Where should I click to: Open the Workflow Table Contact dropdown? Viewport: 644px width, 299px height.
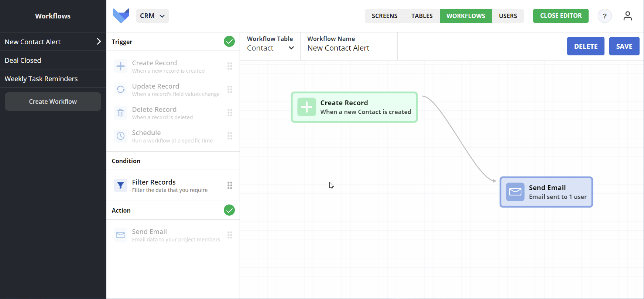pyautogui.click(x=270, y=48)
